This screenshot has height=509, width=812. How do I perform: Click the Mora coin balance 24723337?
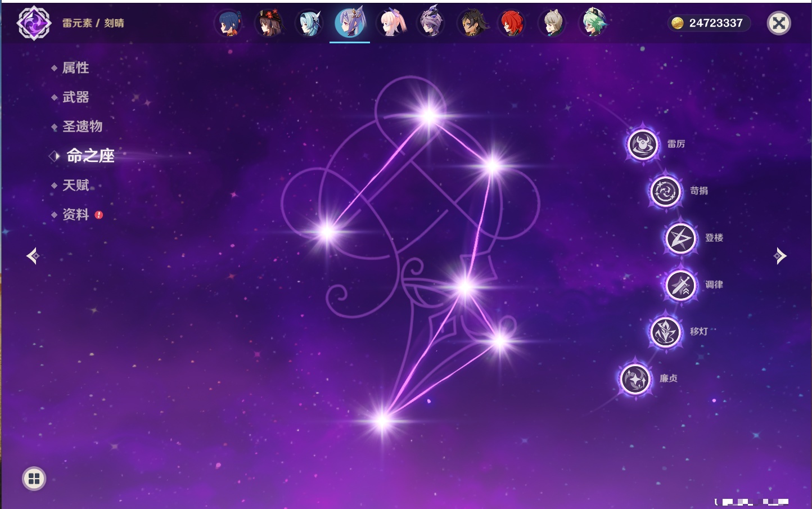tap(709, 23)
